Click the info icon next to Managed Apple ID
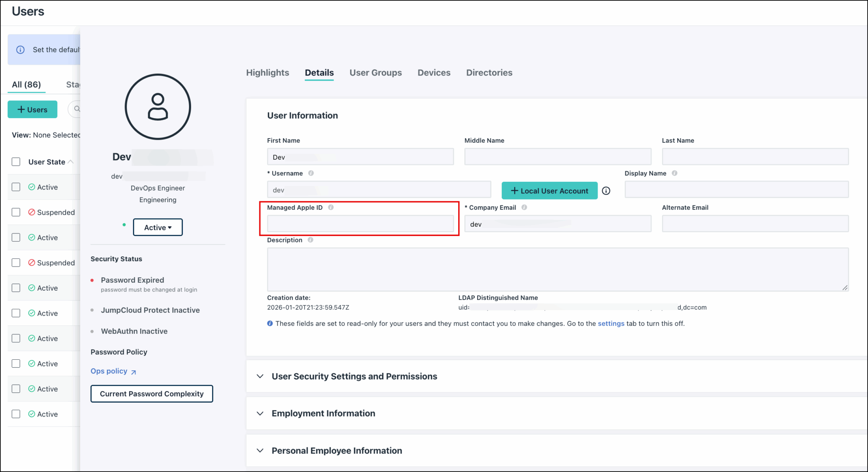Viewport: 868px width, 472px height. (331, 208)
